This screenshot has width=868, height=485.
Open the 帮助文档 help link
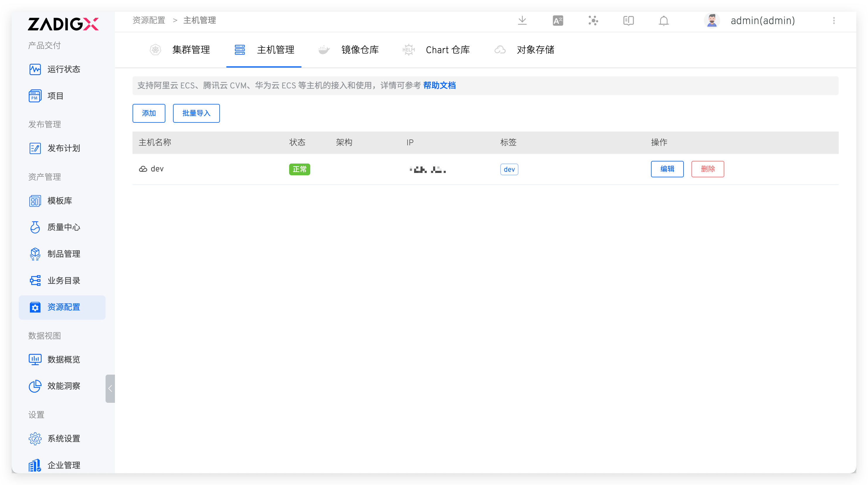(439, 85)
